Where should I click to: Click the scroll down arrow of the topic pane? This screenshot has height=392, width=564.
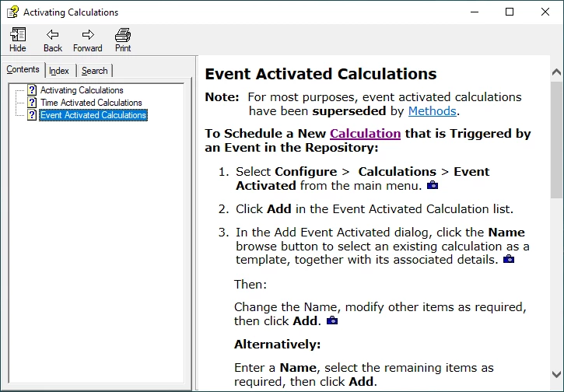point(556,374)
